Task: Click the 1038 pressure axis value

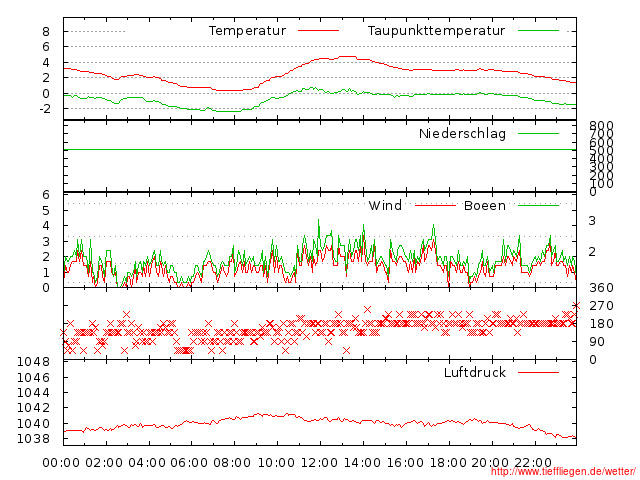Action: (x=33, y=439)
